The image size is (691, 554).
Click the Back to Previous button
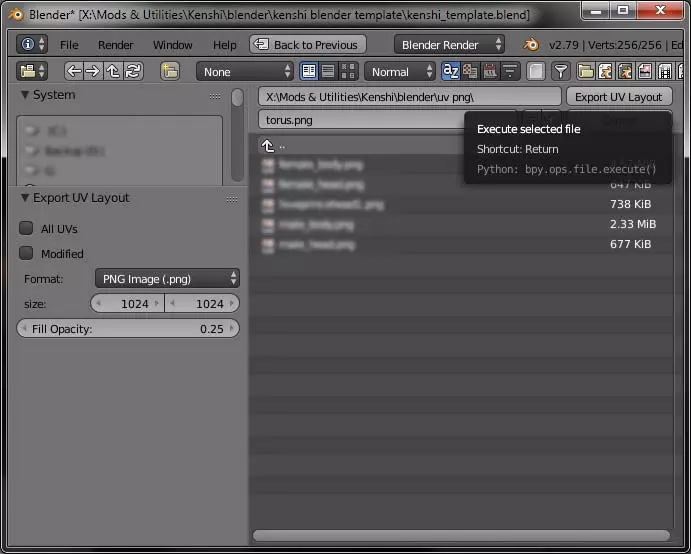[308, 45]
